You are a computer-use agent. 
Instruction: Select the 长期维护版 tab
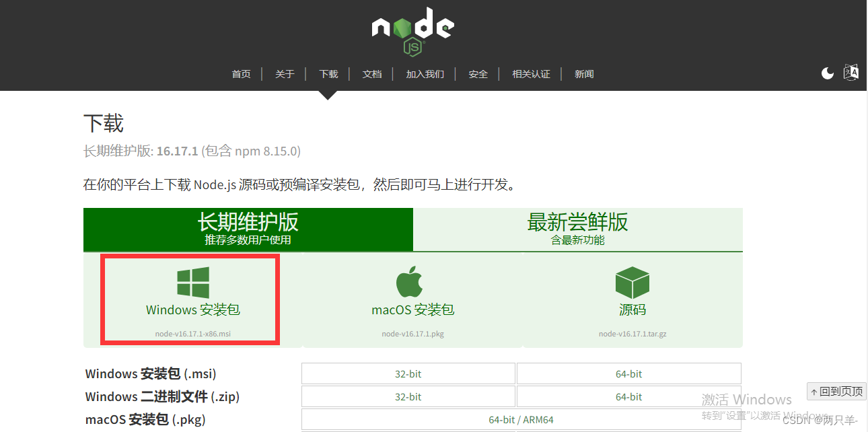[x=248, y=229]
